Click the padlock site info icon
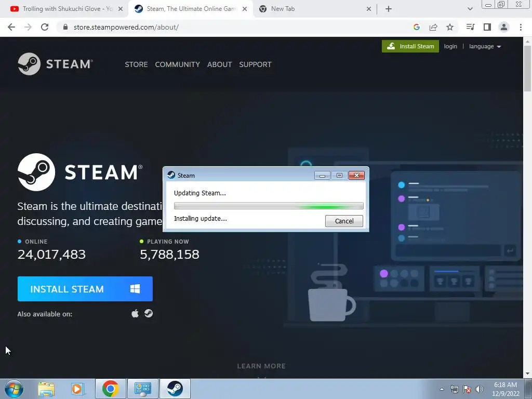532x399 pixels. 65,27
